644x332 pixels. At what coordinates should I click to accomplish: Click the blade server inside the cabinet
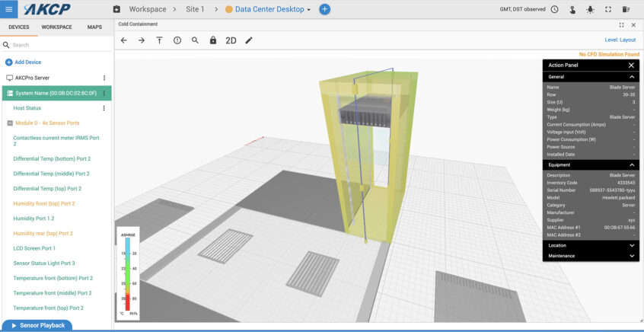(x=366, y=113)
